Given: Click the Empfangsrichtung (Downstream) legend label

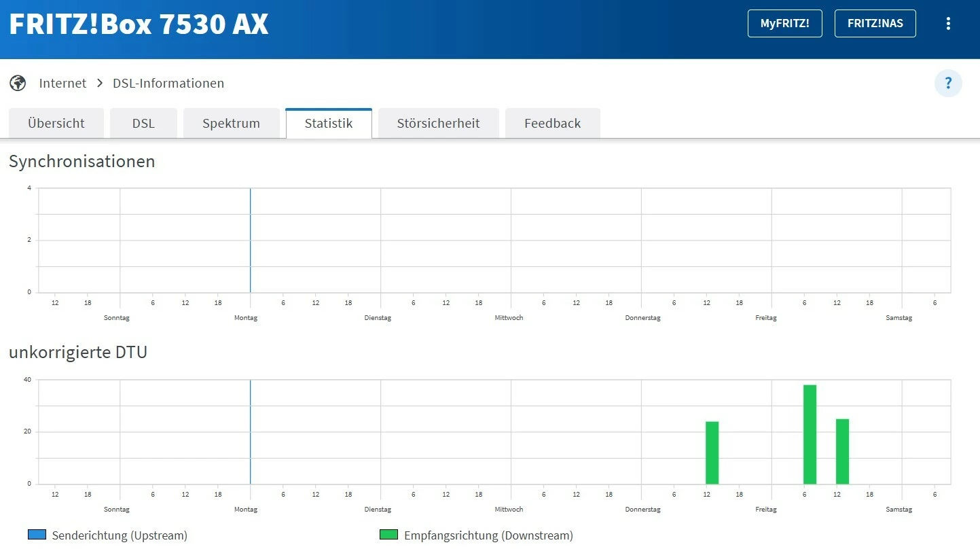Looking at the screenshot, I should coord(488,535).
